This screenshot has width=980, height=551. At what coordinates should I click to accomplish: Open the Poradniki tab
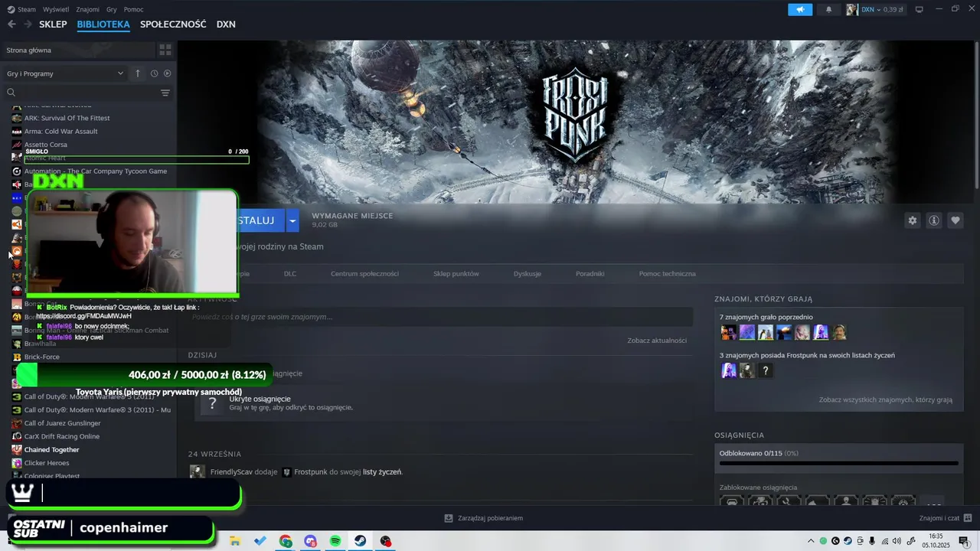tap(590, 273)
